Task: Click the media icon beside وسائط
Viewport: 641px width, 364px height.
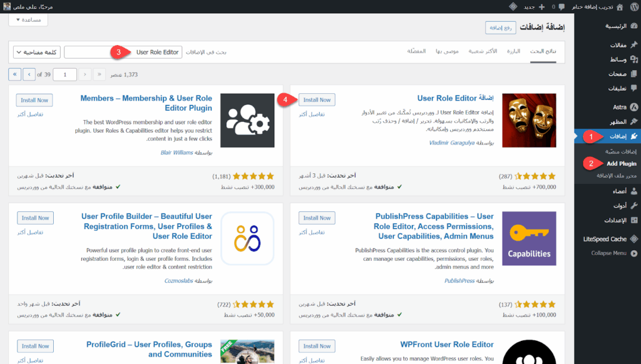Action: pyautogui.click(x=633, y=59)
